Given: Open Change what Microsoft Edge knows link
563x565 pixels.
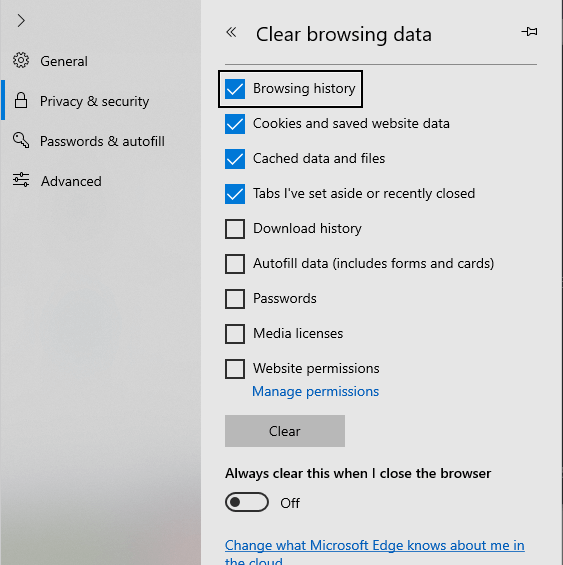Looking at the screenshot, I should (x=374, y=553).
